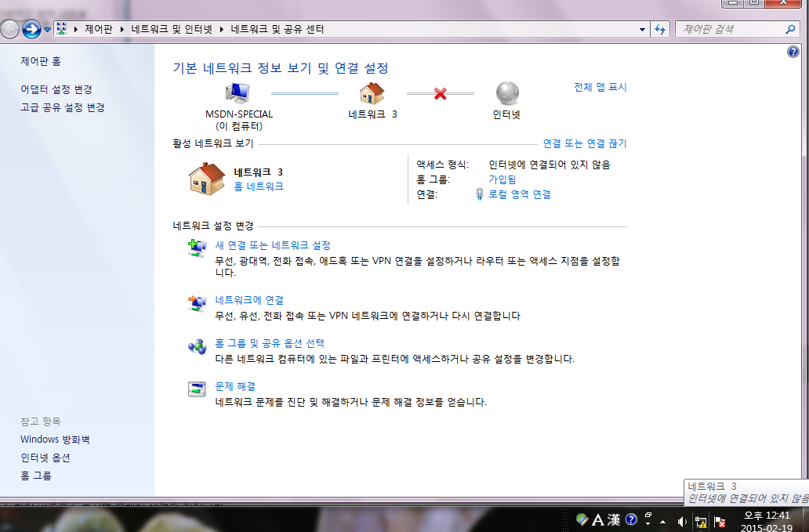
Task: Open 인터넷 옵션 from sidebar
Action: click(x=45, y=458)
